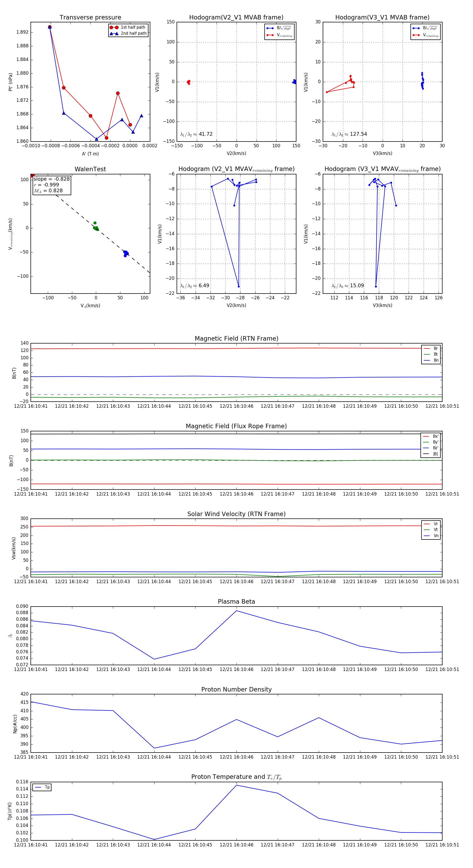Click the blue data cluster in WalenTest plot
The image size is (473, 868).
click(126, 253)
